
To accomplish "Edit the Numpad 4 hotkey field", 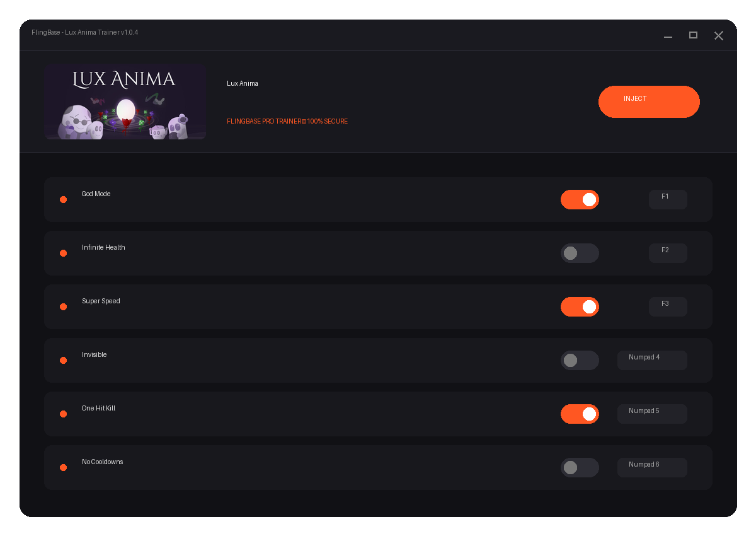I will pos(652,360).
